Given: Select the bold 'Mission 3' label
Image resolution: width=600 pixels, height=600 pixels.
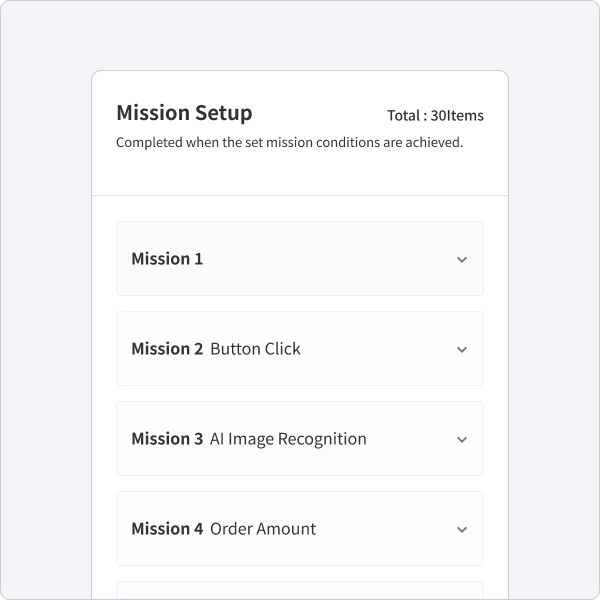Looking at the screenshot, I should pos(167,439).
